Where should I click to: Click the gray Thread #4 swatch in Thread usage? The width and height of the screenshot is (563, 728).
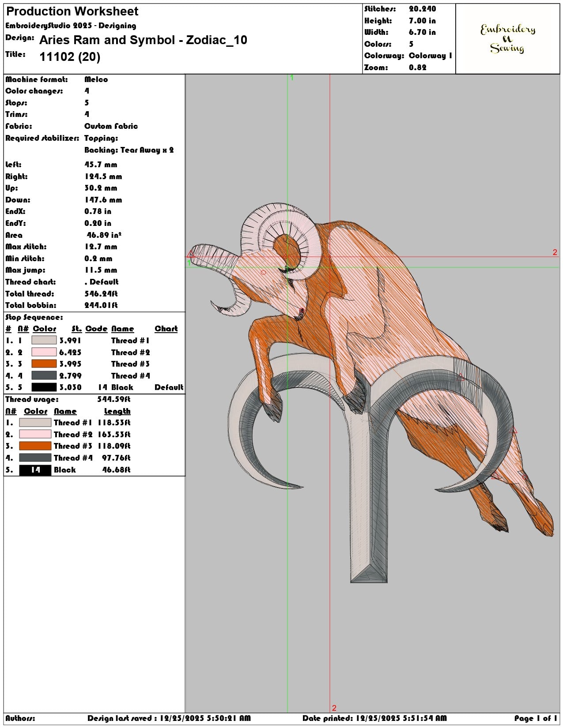35,458
